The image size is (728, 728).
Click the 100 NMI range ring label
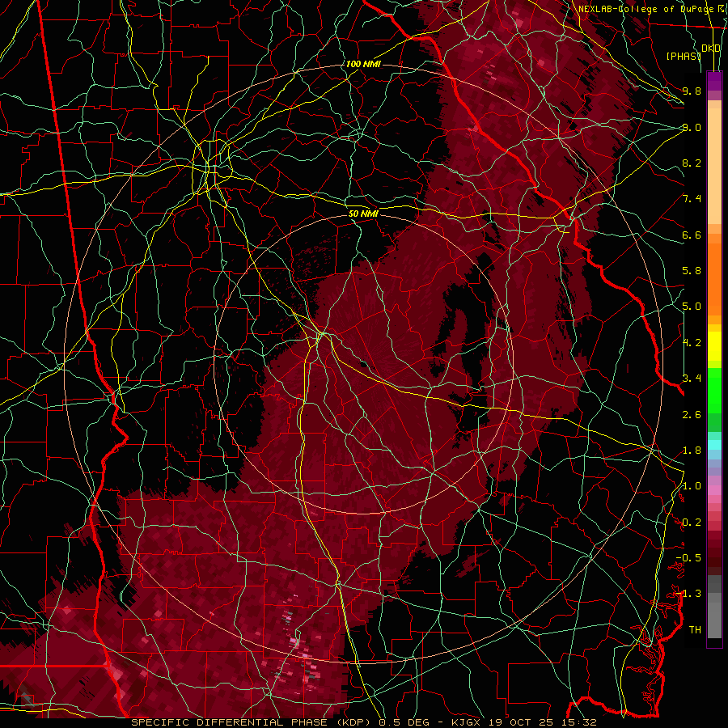(x=363, y=64)
